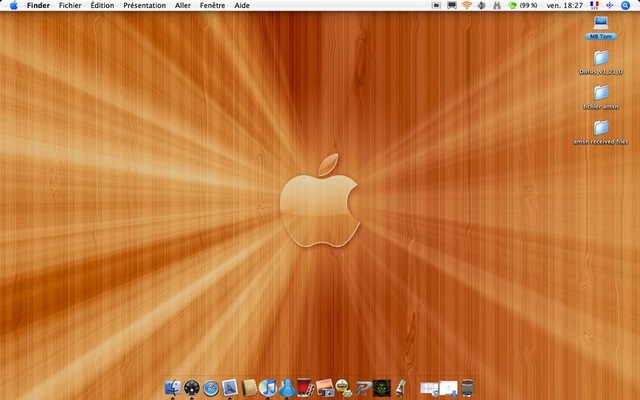Open the flashlight icon in Dock
This screenshot has width=640, height=400.
click(x=401, y=388)
